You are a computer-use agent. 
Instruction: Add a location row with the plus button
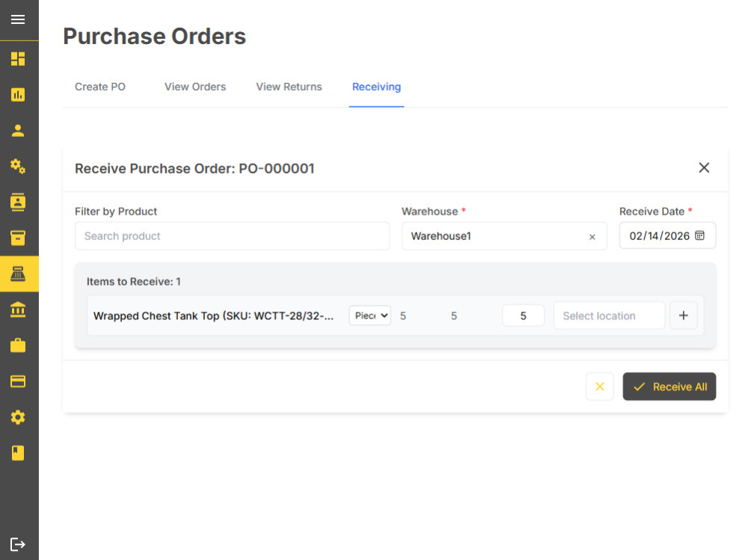pyautogui.click(x=683, y=316)
